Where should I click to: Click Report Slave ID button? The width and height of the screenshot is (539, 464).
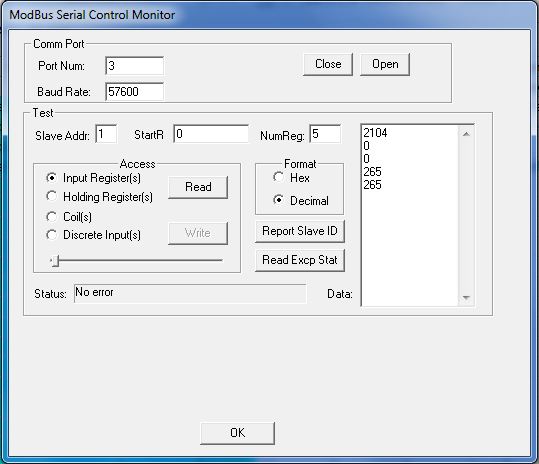[x=300, y=231]
